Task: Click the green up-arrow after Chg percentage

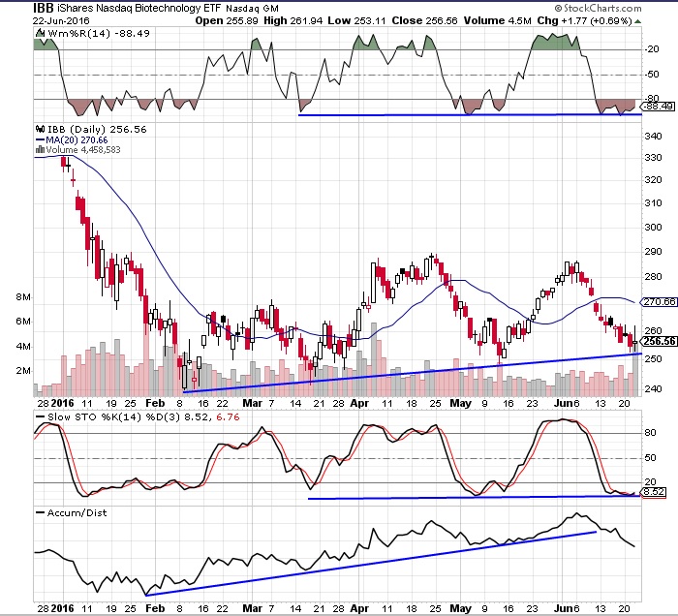Action: 638,21
